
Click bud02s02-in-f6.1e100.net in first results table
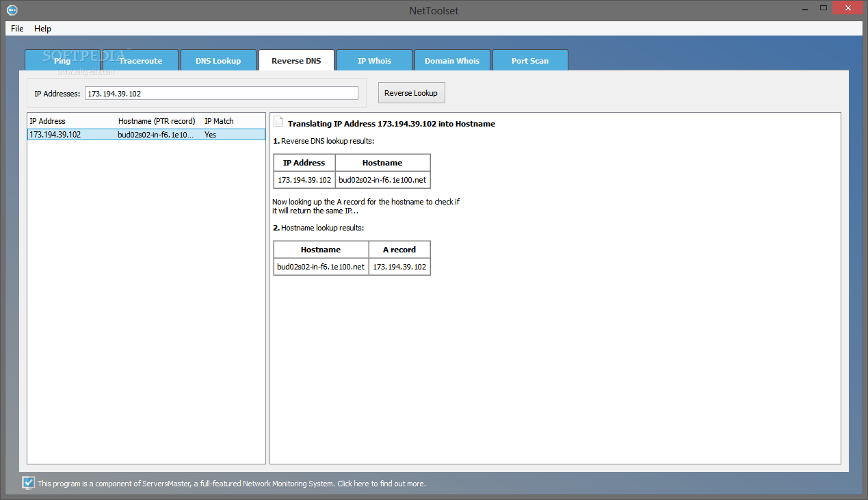click(x=382, y=180)
